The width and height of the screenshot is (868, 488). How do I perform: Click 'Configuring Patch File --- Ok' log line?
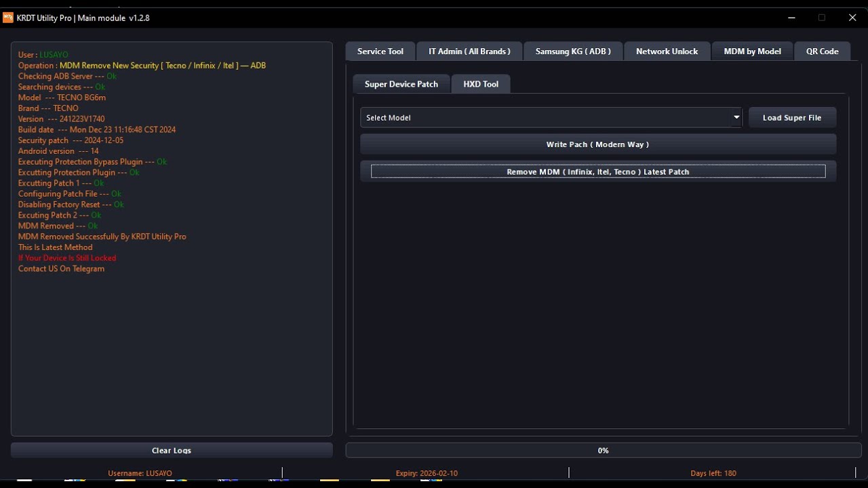pyautogui.click(x=70, y=194)
